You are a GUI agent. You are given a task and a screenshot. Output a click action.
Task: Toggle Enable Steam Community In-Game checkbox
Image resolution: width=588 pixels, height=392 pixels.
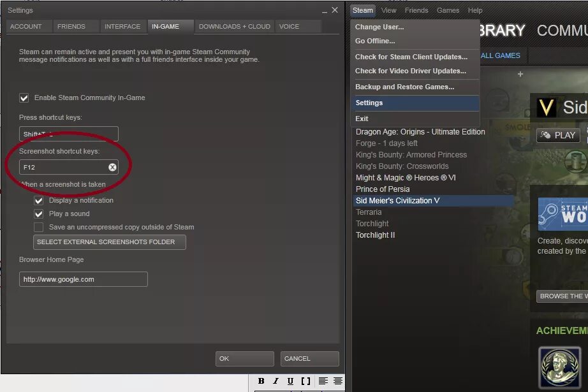(x=24, y=98)
